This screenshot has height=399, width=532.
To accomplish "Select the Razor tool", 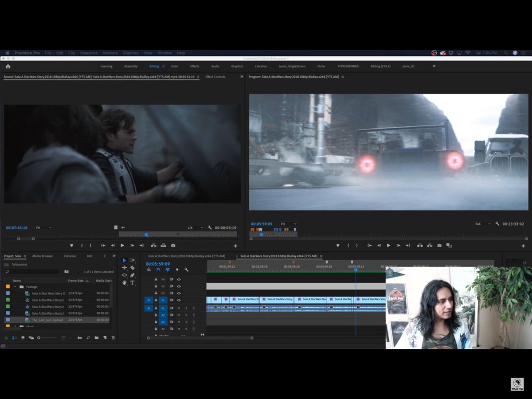I will click(132, 268).
